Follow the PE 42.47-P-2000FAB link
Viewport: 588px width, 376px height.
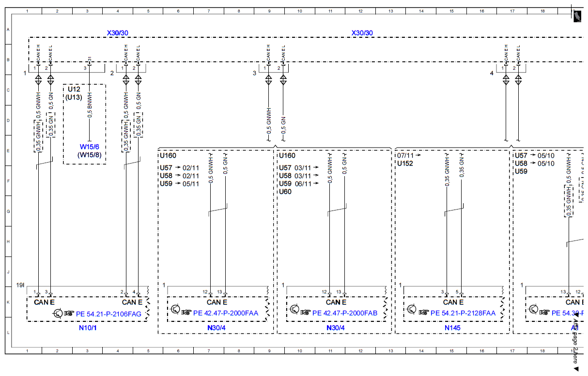pyautogui.click(x=345, y=313)
